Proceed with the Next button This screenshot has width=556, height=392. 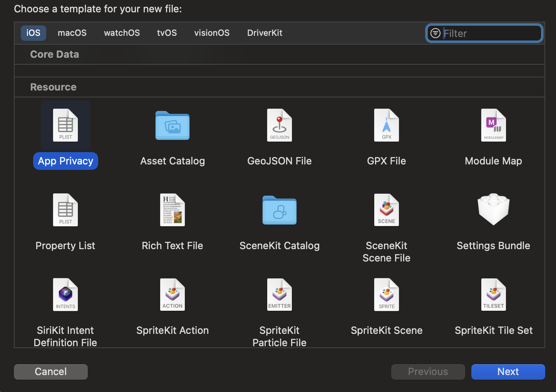pos(508,372)
